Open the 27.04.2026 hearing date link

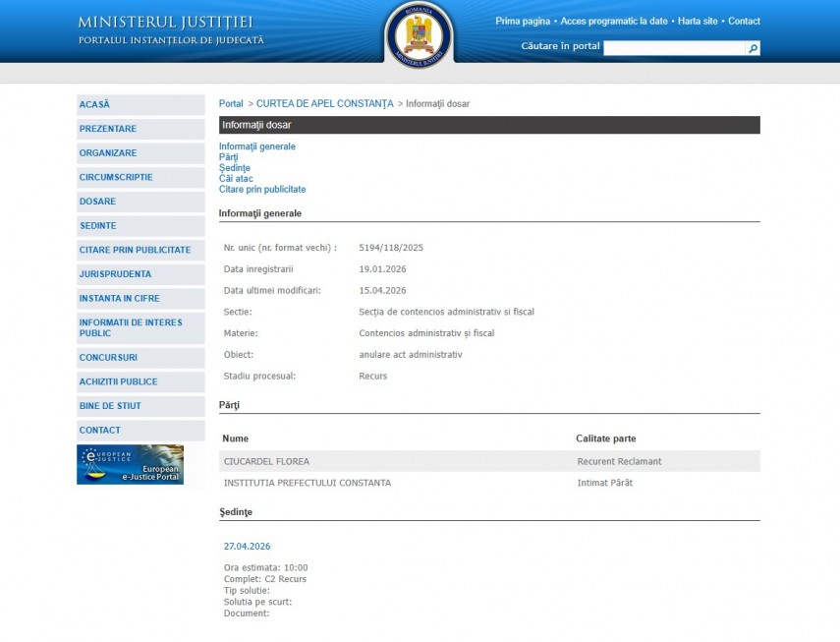click(x=247, y=546)
